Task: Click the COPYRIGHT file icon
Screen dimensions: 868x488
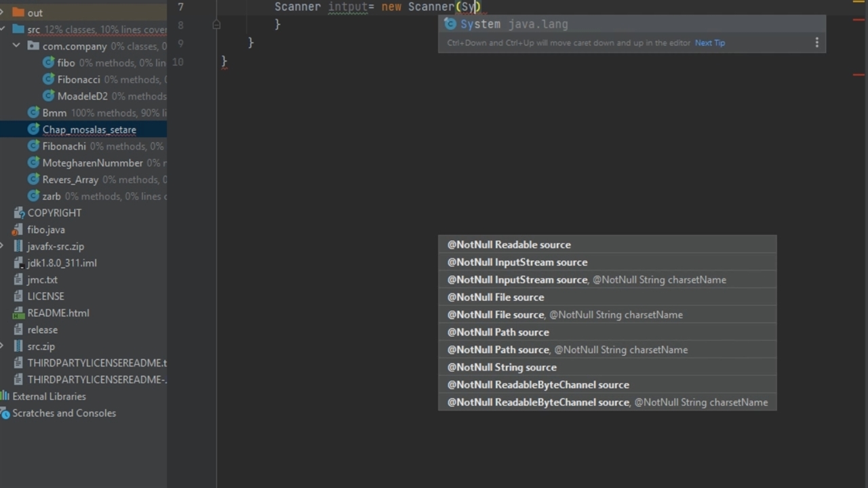Action: tap(18, 213)
